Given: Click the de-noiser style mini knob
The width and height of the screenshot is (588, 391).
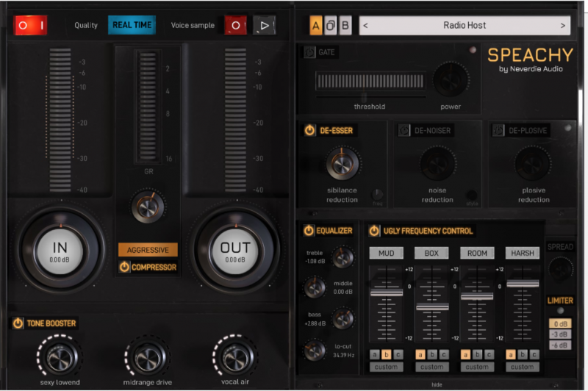Looking at the screenshot, I should coord(471,195).
